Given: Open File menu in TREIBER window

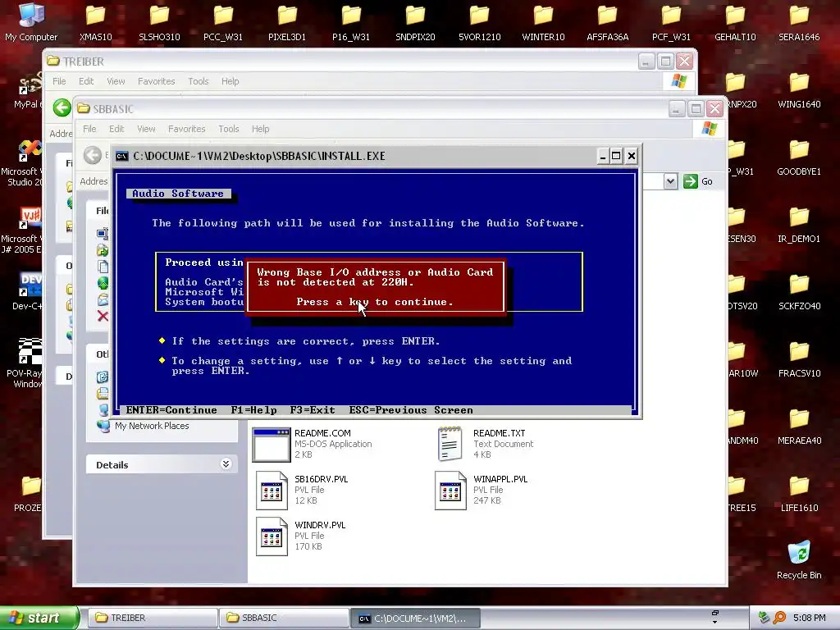Looking at the screenshot, I should pyautogui.click(x=59, y=81).
